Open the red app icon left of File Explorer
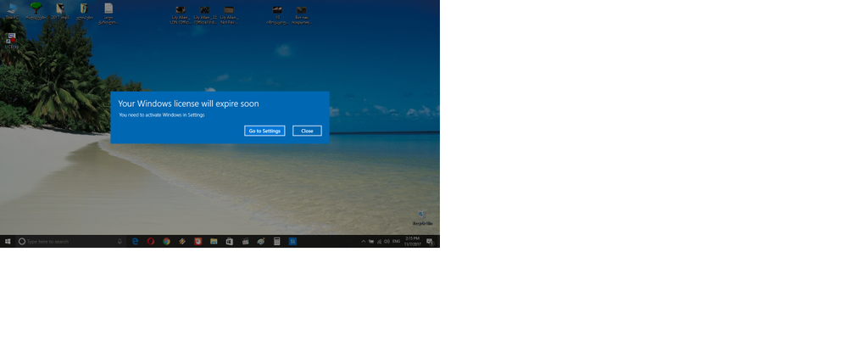The image size is (868, 358). pyautogui.click(x=198, y=242)
